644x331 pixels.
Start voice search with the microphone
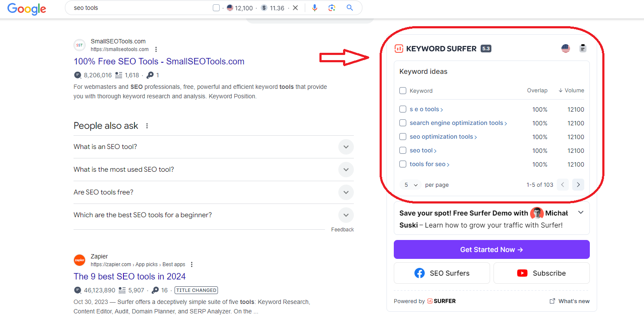tap(315, 8)
